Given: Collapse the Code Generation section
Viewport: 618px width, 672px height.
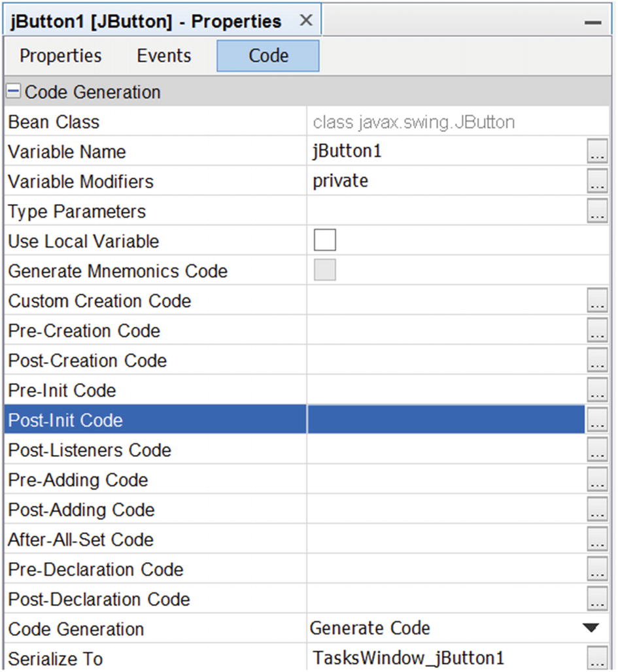Looking at the screenshot, I should pyautogui.click(x=13, y=92).
